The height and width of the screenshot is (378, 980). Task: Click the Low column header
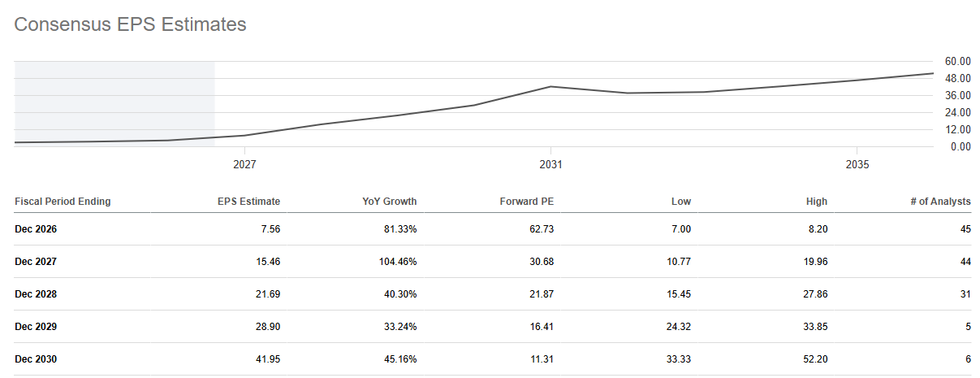[681, 202]
